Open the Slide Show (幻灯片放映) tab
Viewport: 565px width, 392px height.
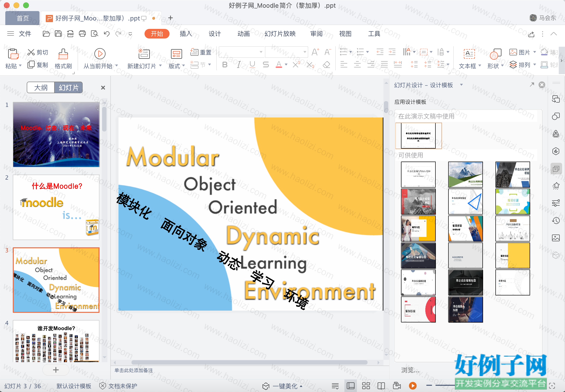point(280,34)
